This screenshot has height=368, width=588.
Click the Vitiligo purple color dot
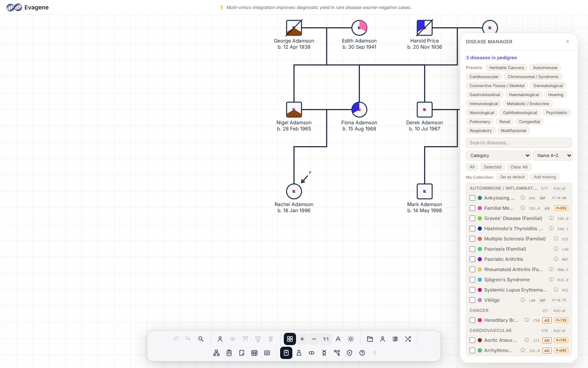pos(480,300)
